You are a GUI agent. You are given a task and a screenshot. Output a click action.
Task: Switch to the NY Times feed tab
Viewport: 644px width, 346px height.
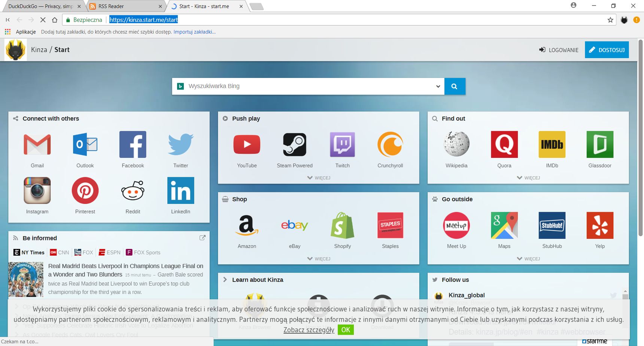[x=29, y=252]
